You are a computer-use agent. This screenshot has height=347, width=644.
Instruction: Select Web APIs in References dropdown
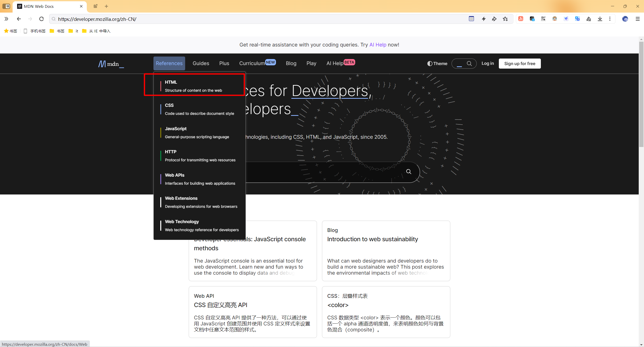click(199, 179)
